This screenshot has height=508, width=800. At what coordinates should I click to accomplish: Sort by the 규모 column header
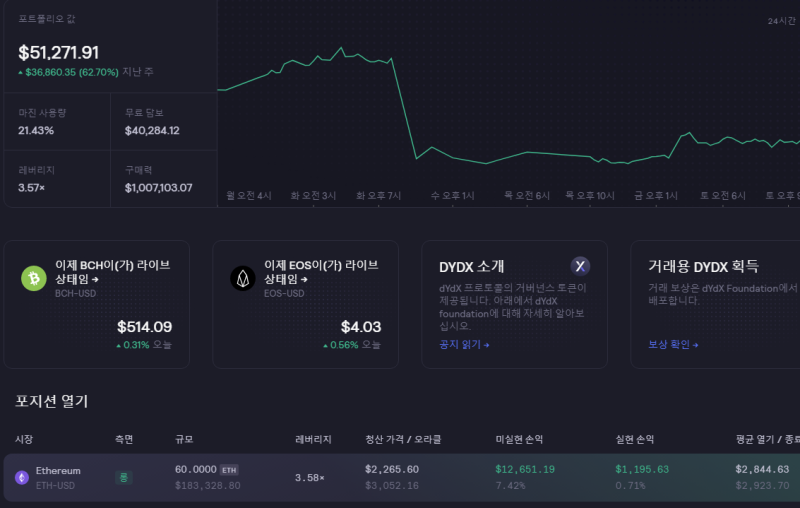pyautogui.click(x=184, y=439)
